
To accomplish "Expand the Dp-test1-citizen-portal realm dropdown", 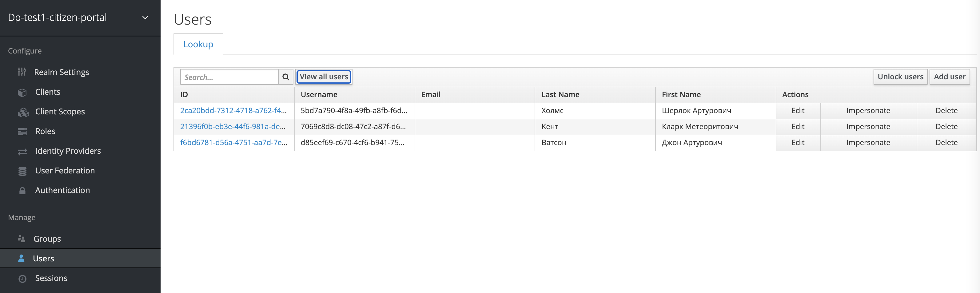I will (x=145, y=18).
